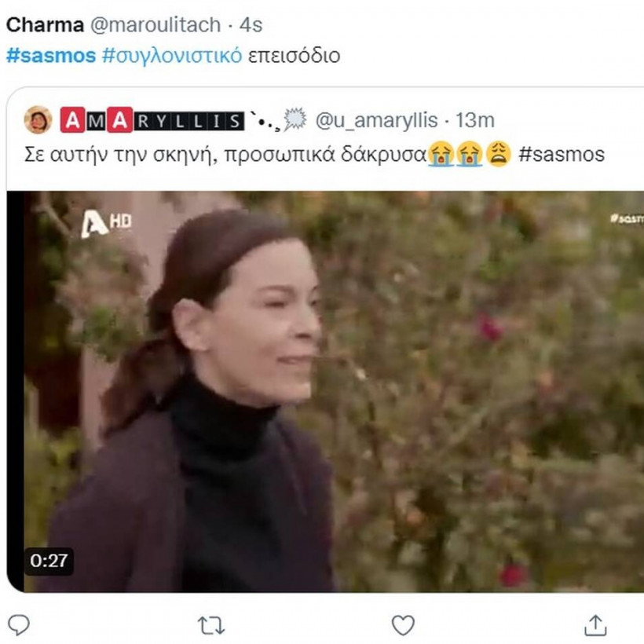Retweet Charma's post
Image resolution: width=644 pixels, height=644 pixels.
pyautogui.click(x=210, y=625)
